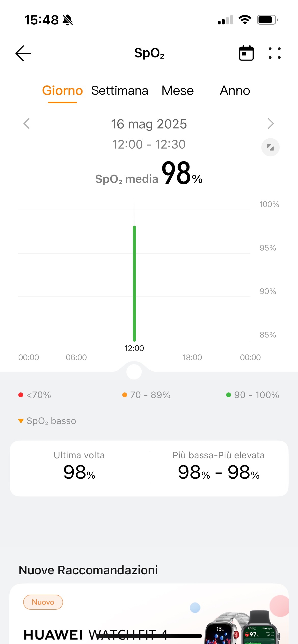Tap the Wi-Fi status icon
The image size is (298, 644).
tap(245, 20)
